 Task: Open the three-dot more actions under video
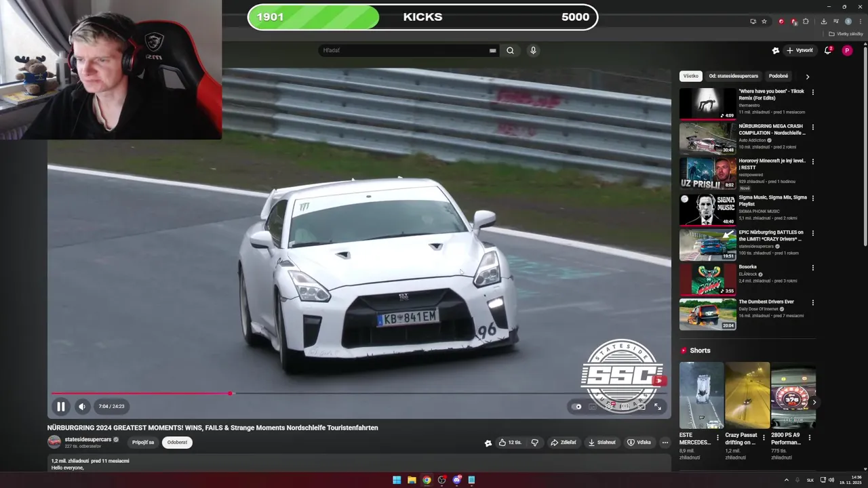(665, 443)
